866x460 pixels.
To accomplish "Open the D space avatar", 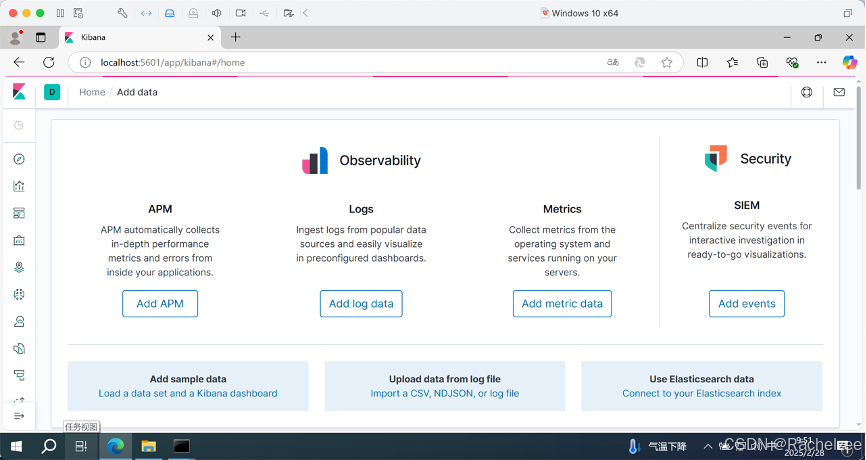I will (x=52, y=92).
